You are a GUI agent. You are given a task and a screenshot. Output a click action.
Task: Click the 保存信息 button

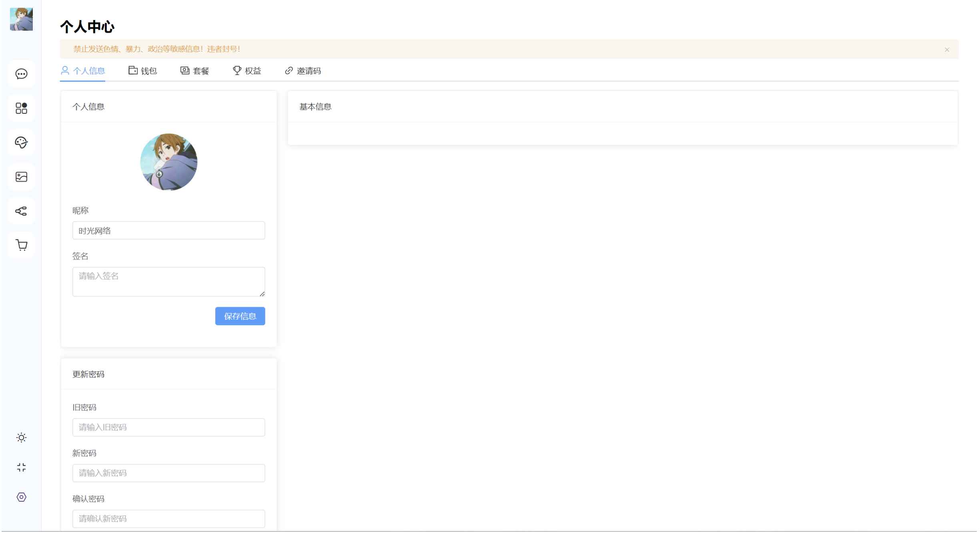pyautogui.click(x=240, y=316)
